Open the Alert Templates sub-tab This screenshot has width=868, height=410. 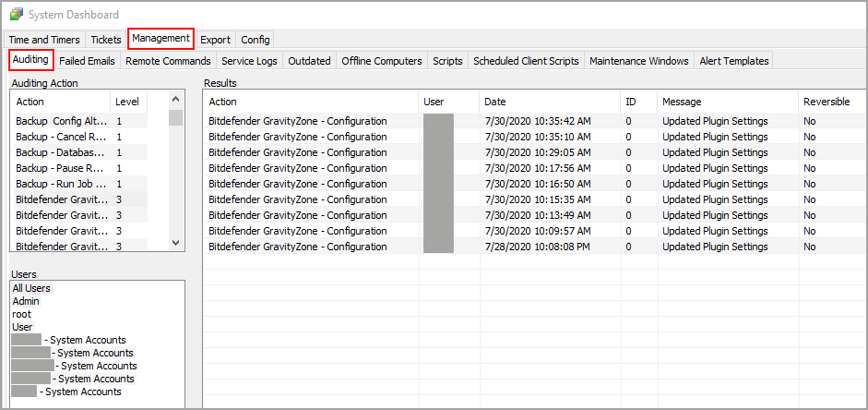[x=733, y=61]
